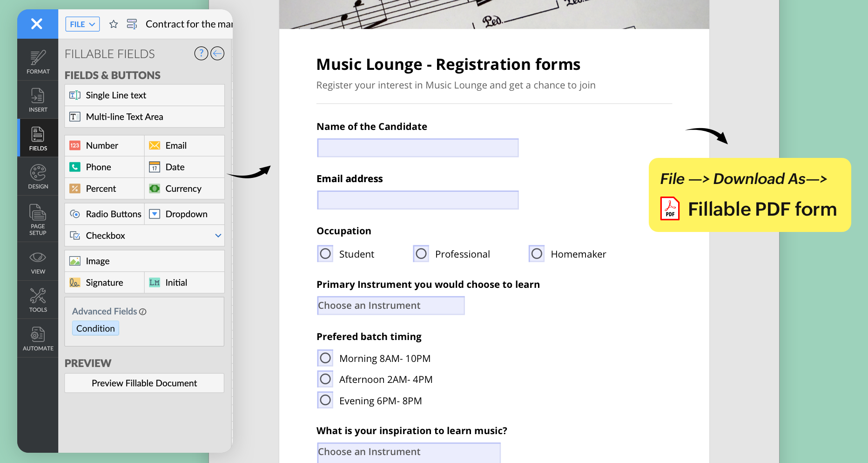
Task: Open the Format tab in sidebar
Action: click(38, 61)
